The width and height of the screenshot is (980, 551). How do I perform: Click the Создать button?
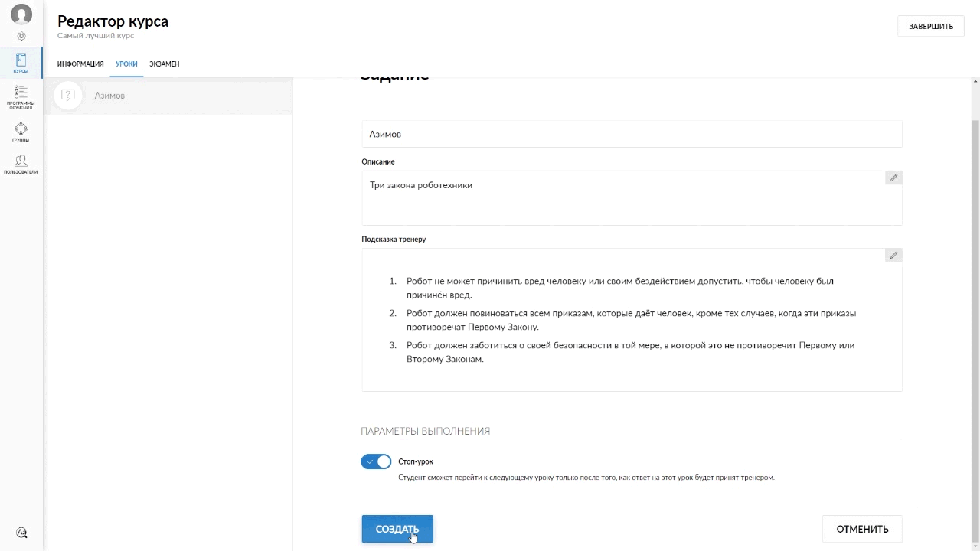tap(397, 529)
